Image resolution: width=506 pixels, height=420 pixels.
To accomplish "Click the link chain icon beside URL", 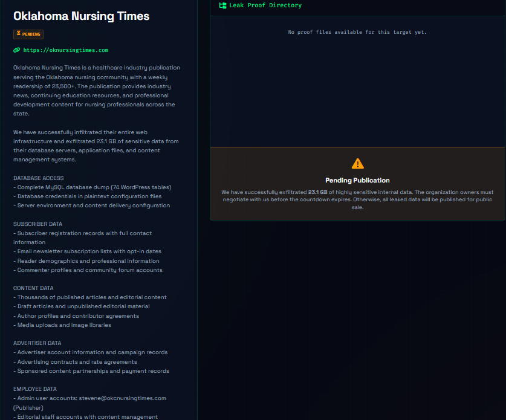I will point(16,50).
